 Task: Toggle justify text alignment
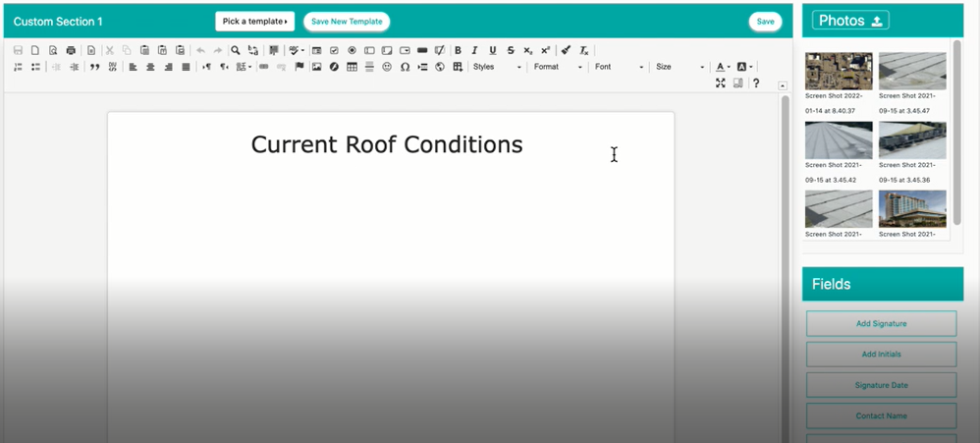pos(186,67)
